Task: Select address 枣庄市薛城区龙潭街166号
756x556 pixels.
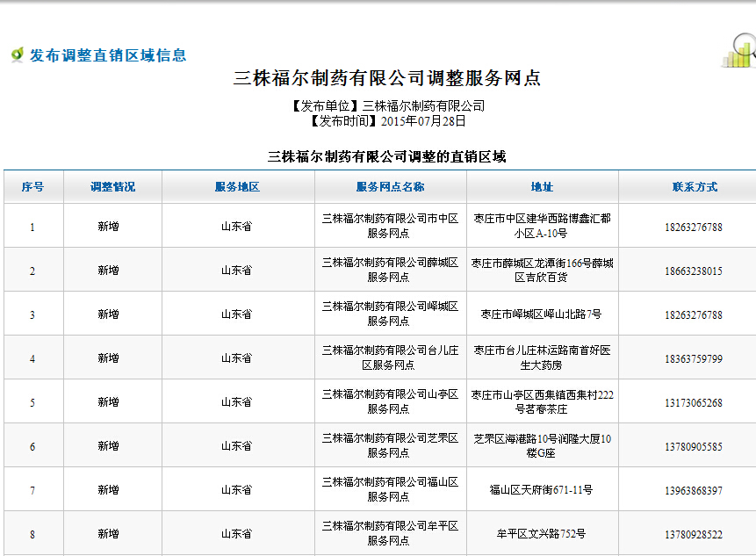Action: tap(542, 270)
